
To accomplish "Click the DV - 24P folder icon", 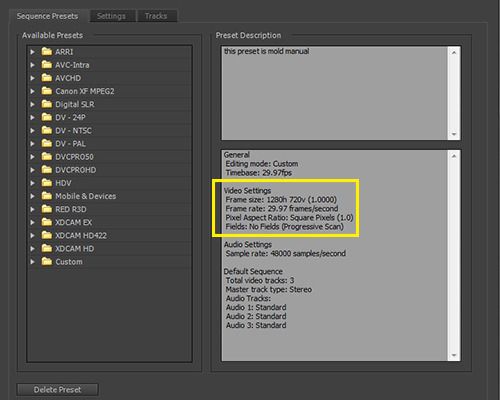I will coord(47,117).
